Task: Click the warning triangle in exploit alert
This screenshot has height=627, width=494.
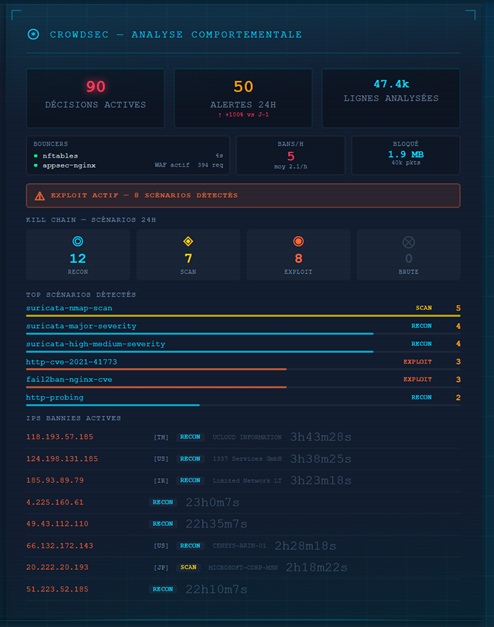Action: 40,196
